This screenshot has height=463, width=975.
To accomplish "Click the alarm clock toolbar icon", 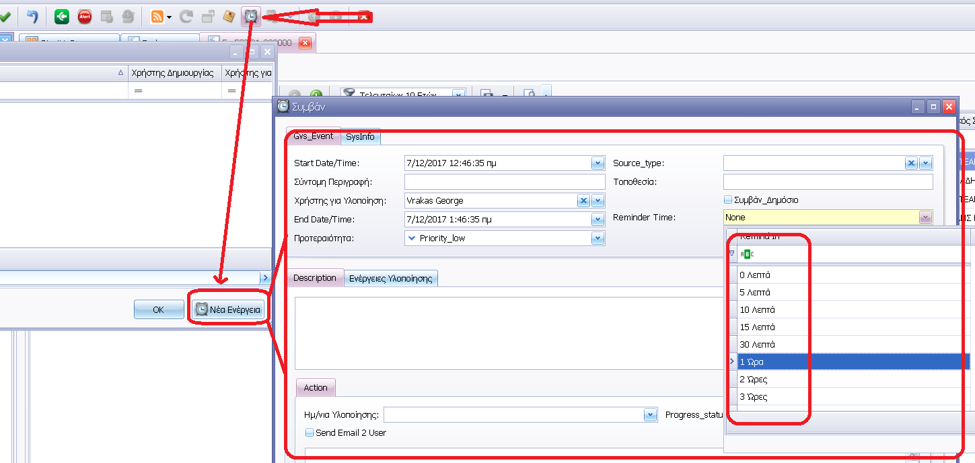I will (252, 16).
